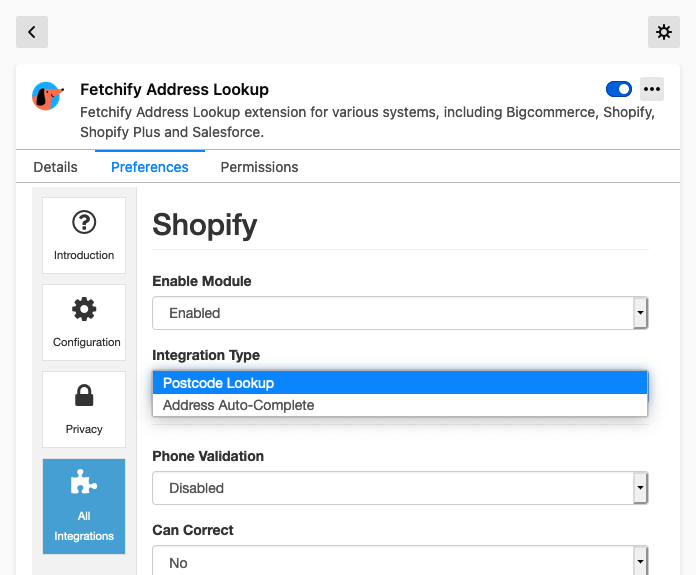Open the gear settings menu
This screenshot has height=575, width=696.
click(x=664, y=32)
